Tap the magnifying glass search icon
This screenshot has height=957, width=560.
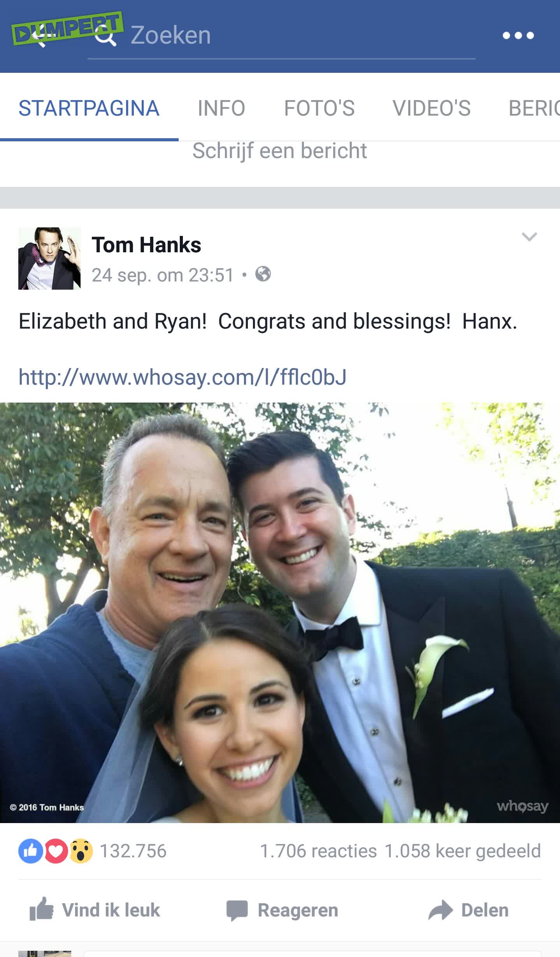click(106, 36)
